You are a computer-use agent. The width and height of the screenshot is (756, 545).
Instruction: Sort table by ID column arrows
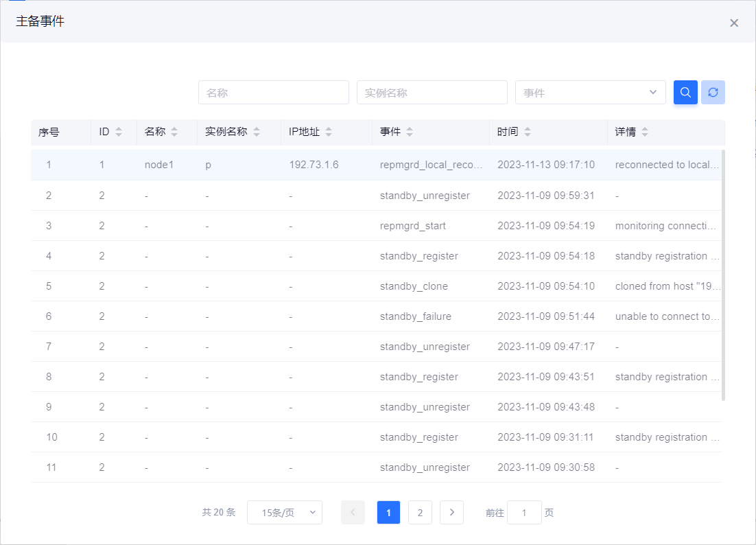119,132
